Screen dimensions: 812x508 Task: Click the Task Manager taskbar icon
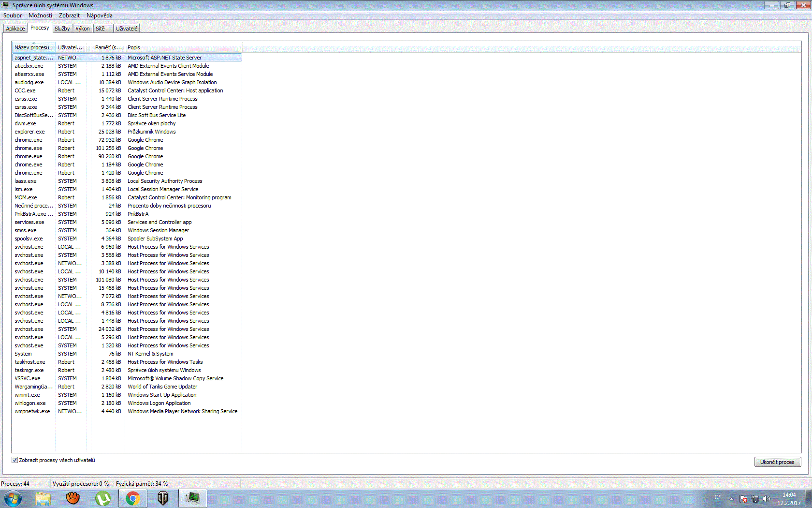pos(193,498)
